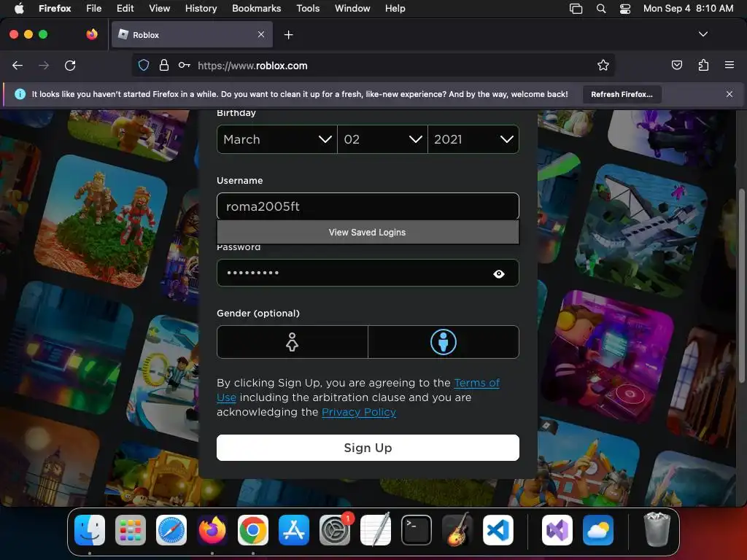Open the Apple menu
This screenshot has width=747, height=560.
(19, 8)
